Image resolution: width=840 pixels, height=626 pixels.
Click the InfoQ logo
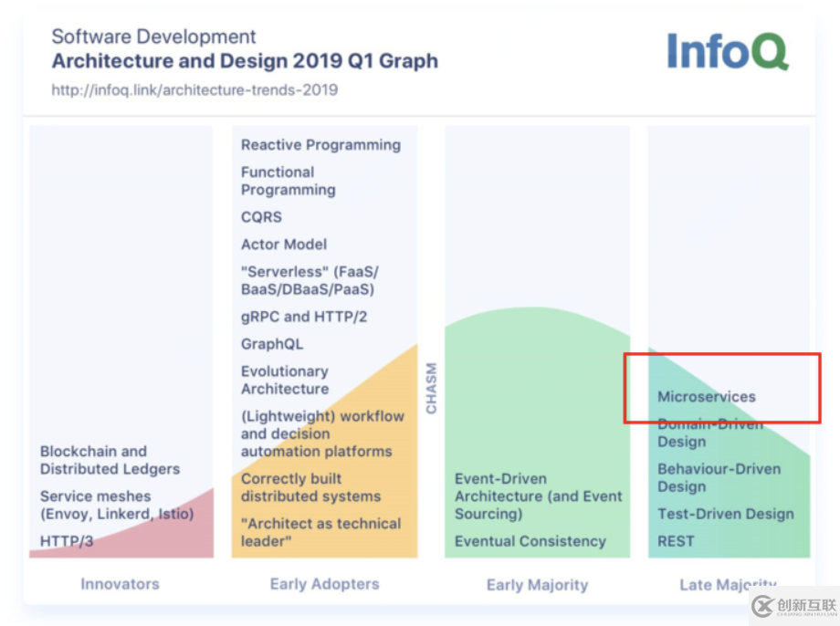[727, 51]
